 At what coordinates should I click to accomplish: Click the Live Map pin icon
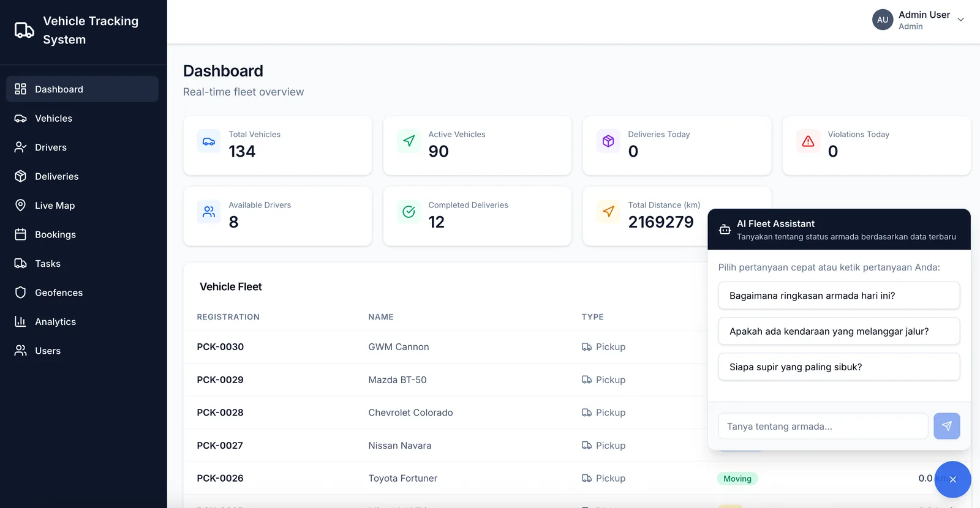pos(20,205)
